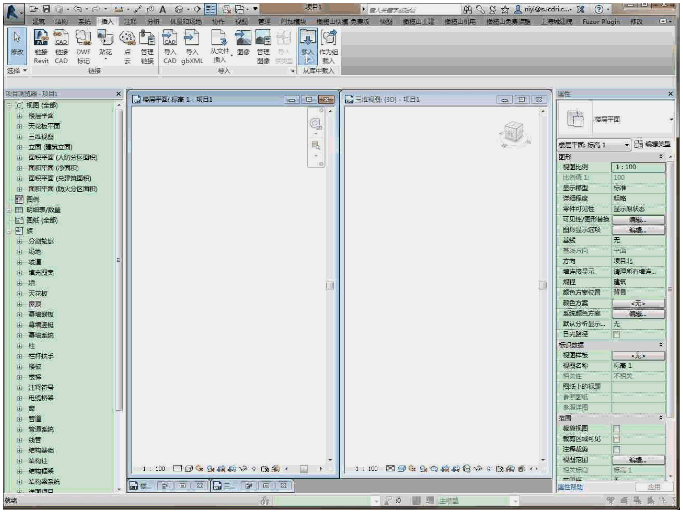Open Manage Images (管理图像)
This screenshot has width=683, height=512.
[263, 47]
